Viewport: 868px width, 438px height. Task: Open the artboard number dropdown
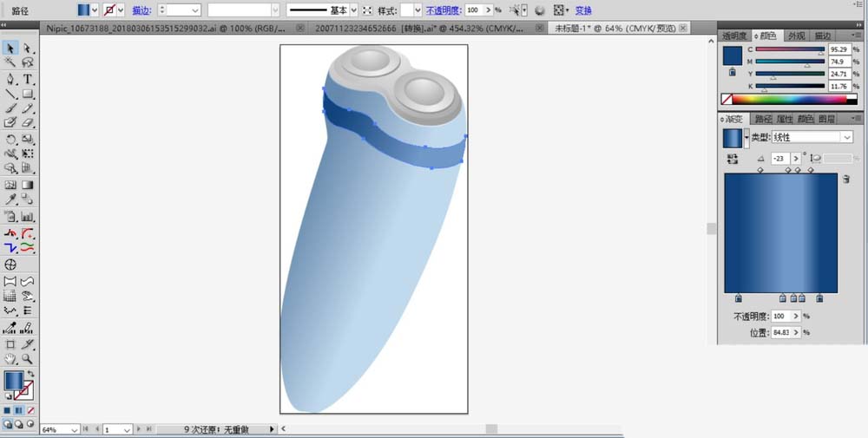tap(127, 429)
